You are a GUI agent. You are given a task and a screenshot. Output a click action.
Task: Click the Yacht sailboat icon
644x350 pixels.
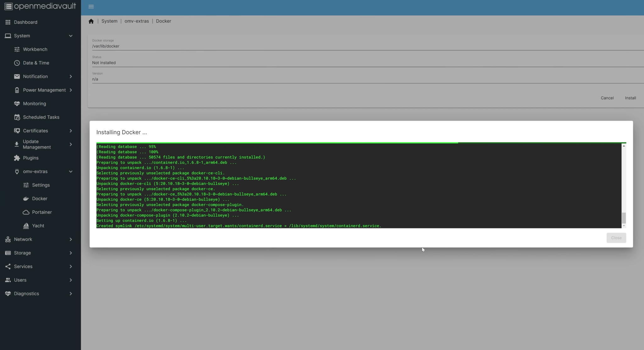click(26, 226)
